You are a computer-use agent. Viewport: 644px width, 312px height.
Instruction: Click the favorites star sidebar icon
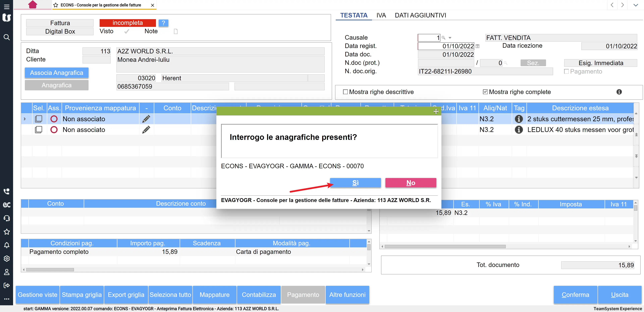tap(7, 232)
